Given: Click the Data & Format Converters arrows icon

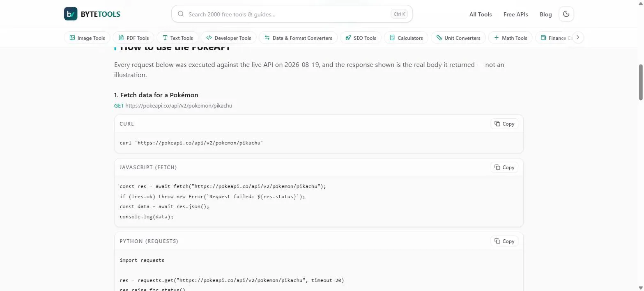Looking at the screenshot, I should click(267, 38).
